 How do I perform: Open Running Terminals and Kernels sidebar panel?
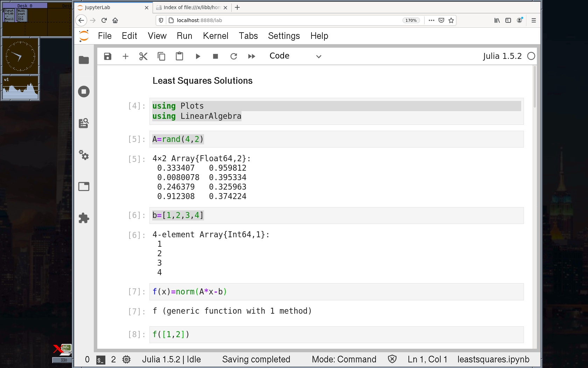coord(84,92)
